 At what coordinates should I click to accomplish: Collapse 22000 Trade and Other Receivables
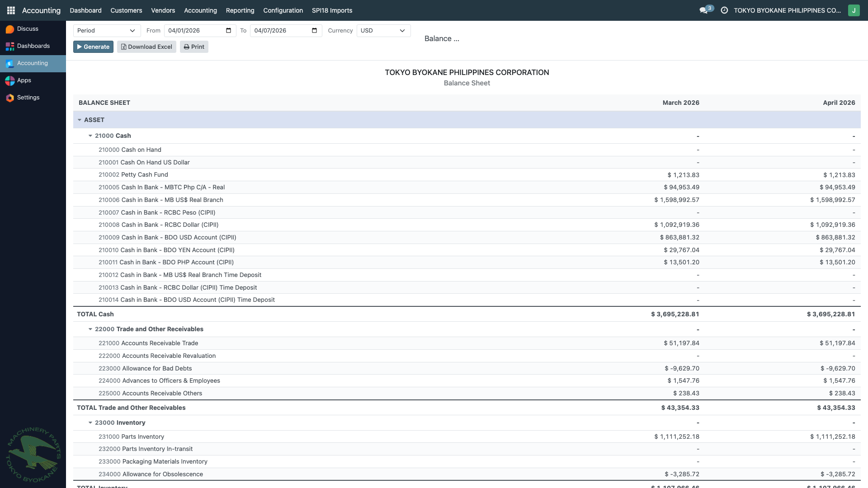90,329
